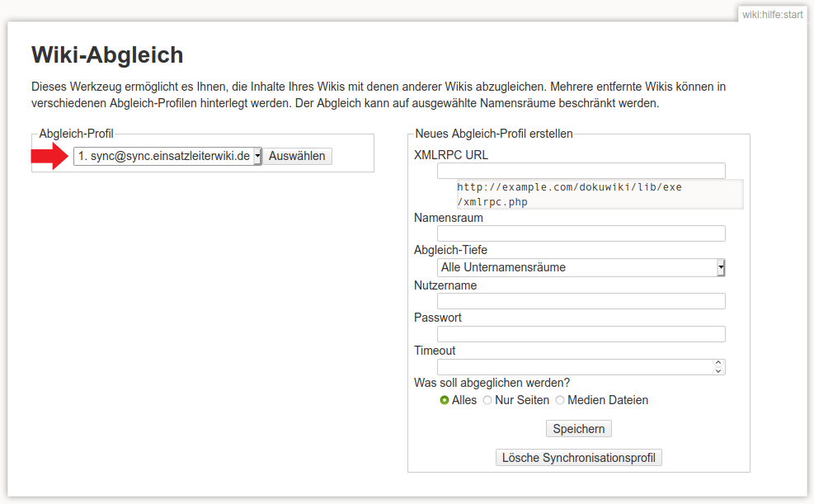Click into the Namensraum field
This screenshot has width=814, height=504.
(581, 233)
